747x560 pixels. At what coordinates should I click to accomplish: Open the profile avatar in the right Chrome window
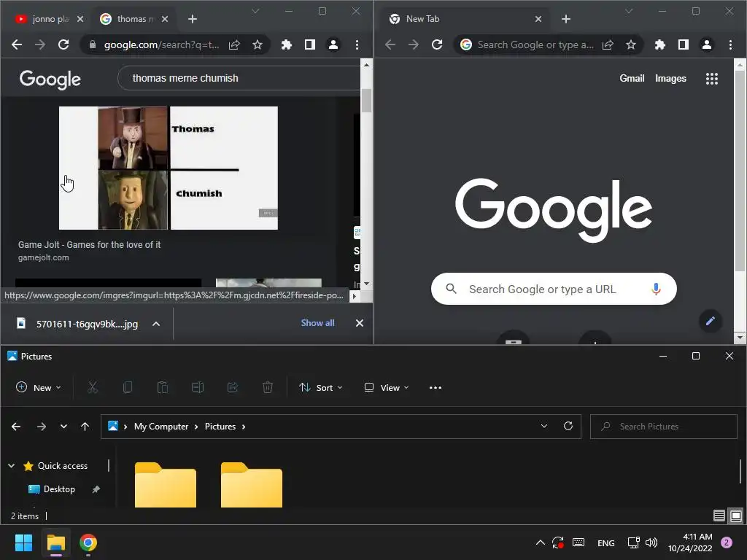706,44
